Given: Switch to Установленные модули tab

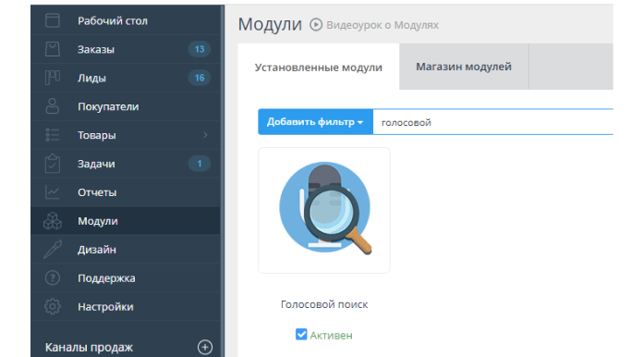Looking at the screenshot, I should pos(318,67).
